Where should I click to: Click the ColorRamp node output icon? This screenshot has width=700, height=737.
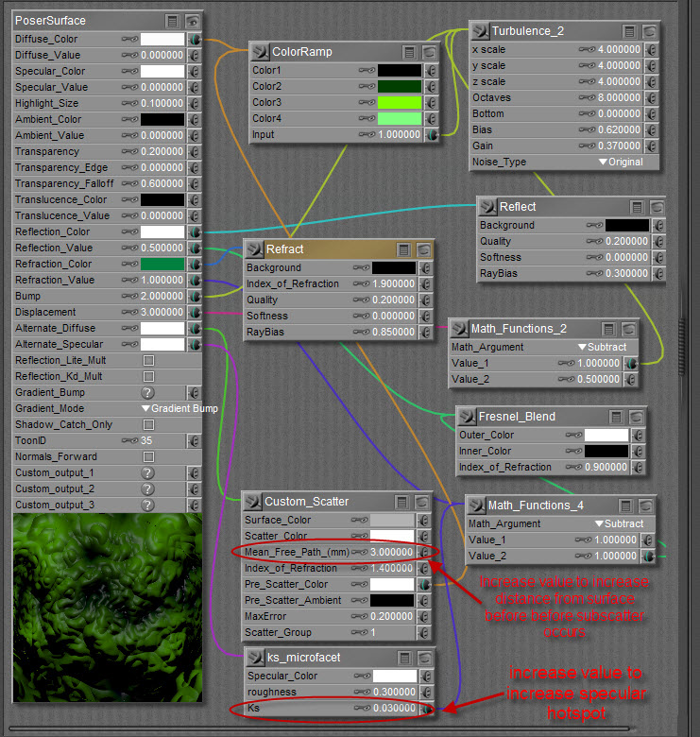coord(260,52)
